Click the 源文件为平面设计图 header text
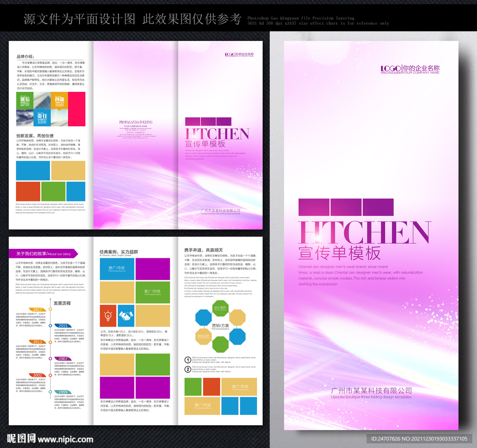The height and width of the screenshot is (448, 477). coord(79,19)
